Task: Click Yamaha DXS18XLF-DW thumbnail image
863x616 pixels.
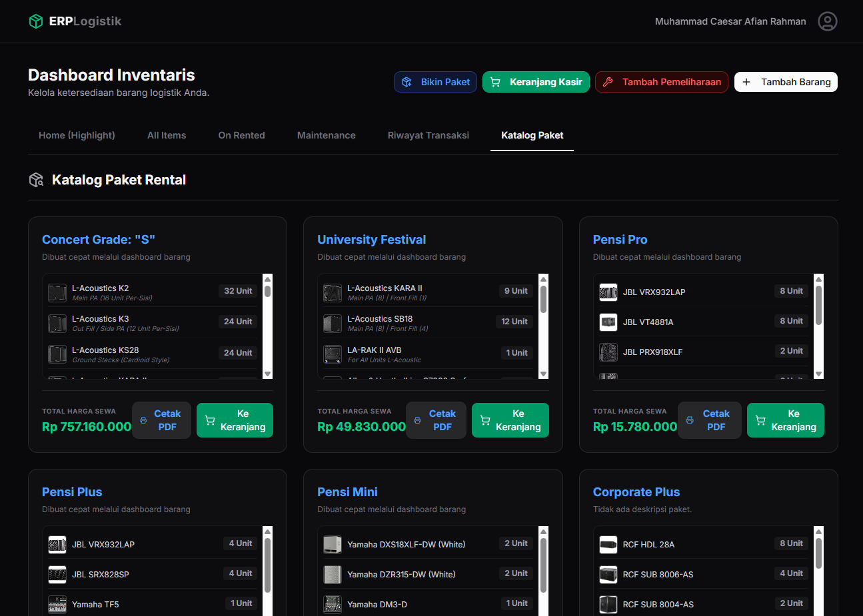Action: click(x=333, y=544)
